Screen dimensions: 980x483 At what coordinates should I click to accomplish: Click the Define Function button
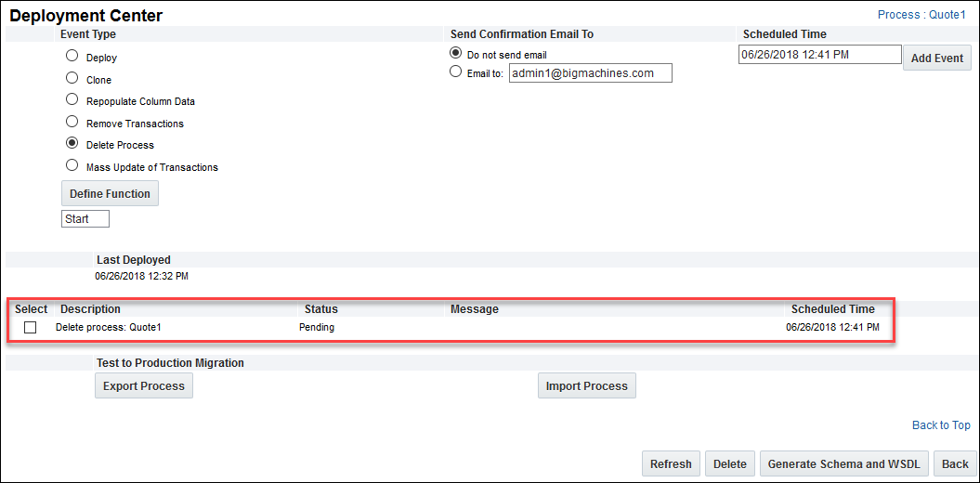click(110, 193)
